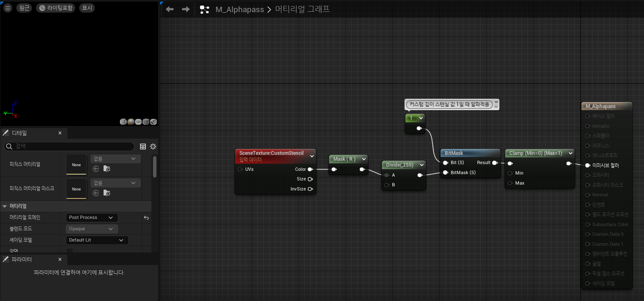Viewport: 644px width, 301px height.
Task: Open the 머티리얼 도메인 Post Process dropdown
Action: (x=92, y=218)
